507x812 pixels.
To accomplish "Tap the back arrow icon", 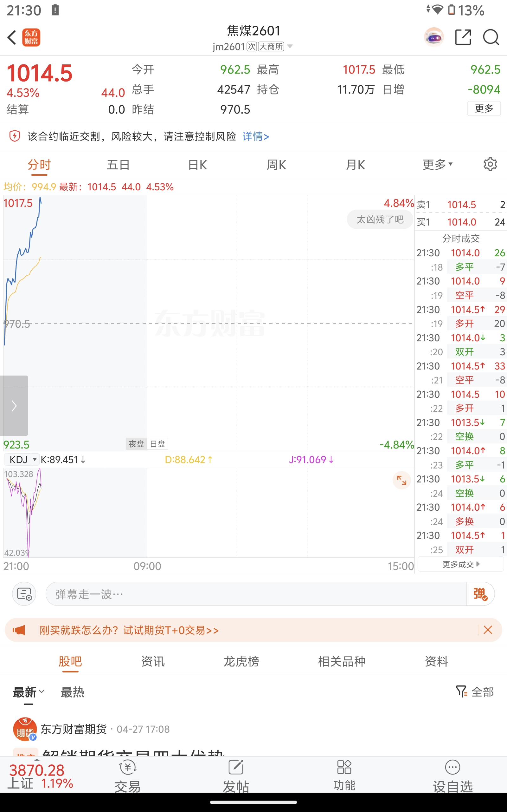I will (x=12, y=37).
